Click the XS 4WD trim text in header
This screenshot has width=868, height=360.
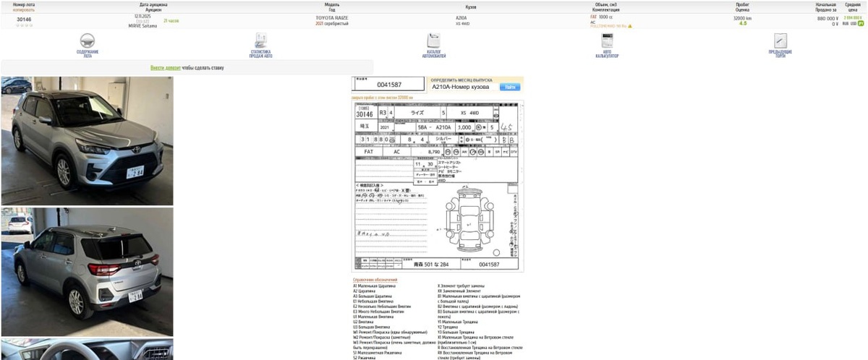[462, 24]
